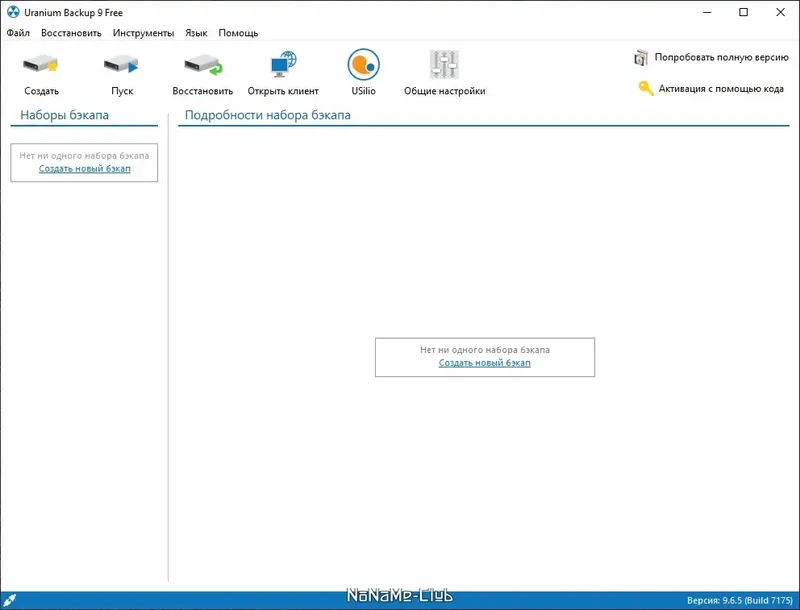Screen dimensions: 800x610
Task: Click the key icon for code activation
Action: [645, 88]
